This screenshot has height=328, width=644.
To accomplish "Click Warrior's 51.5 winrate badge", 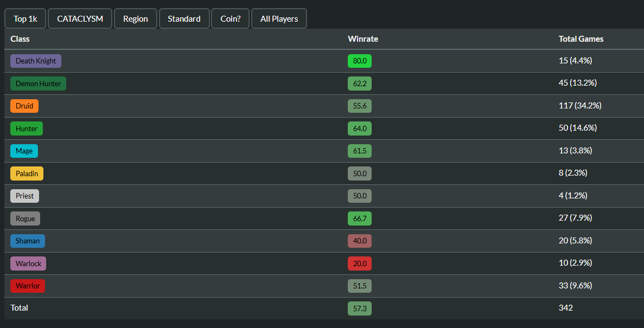I will click(x=359, y=286).
